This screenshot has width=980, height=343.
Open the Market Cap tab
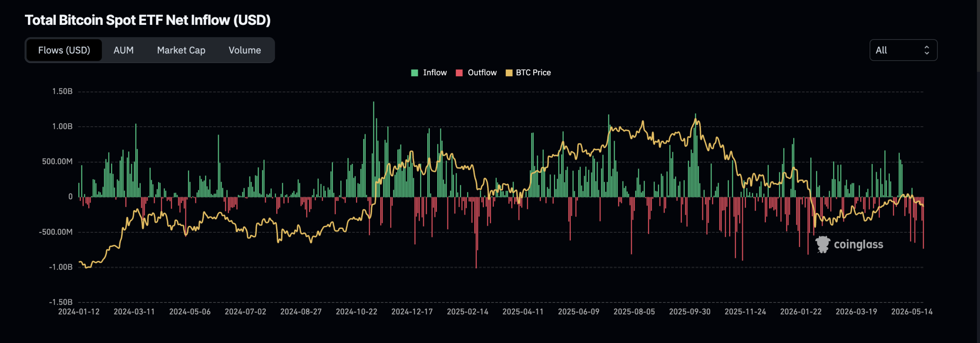click(181, 50)
